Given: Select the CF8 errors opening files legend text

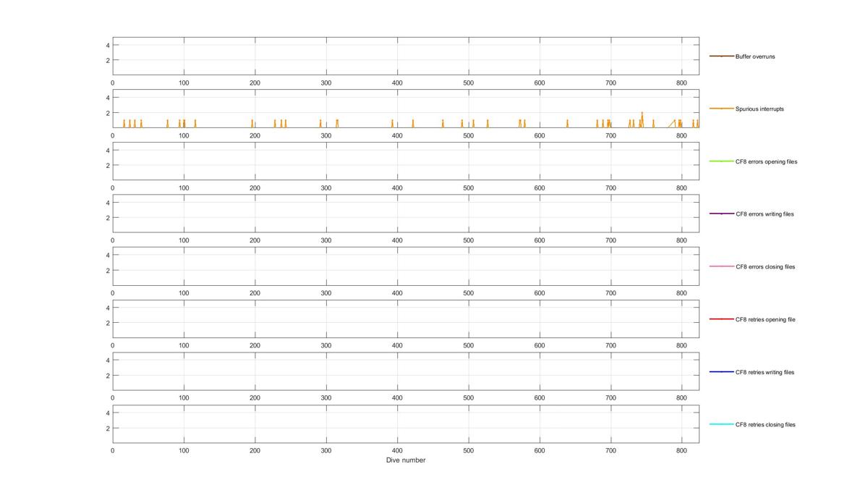Looking at the screenshot, I should point(766,162).
